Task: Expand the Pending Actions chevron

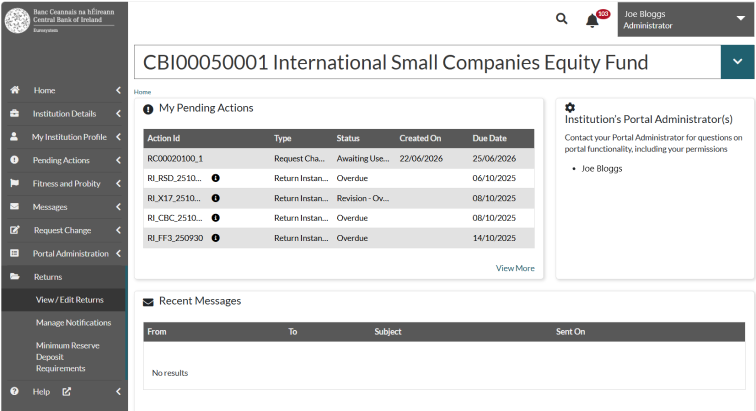Action: click(x=118, y=160)
